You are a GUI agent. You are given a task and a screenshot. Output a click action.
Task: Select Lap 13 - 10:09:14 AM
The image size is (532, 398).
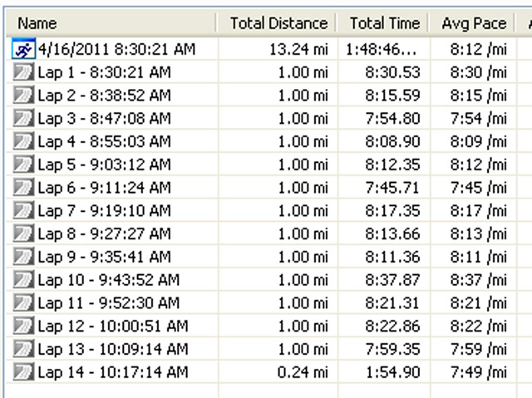click(113, 349)
